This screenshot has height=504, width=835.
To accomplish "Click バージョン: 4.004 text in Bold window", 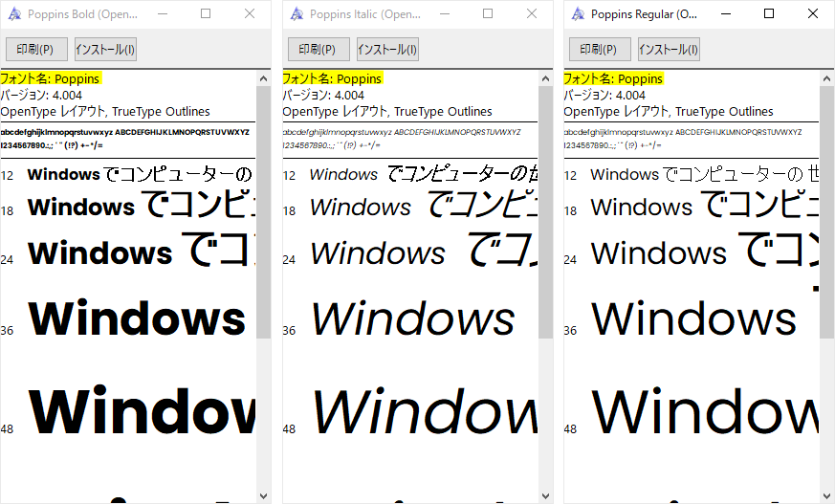I will tap(41, 96).
